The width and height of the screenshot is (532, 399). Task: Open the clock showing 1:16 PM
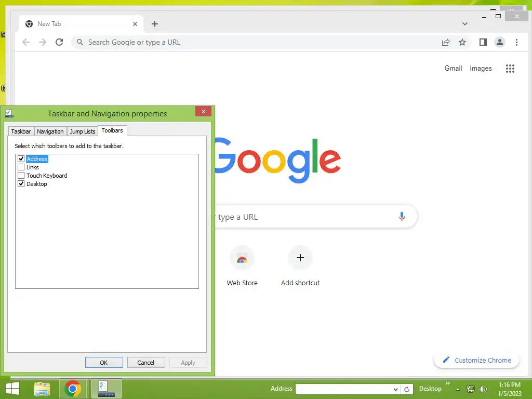509,389
